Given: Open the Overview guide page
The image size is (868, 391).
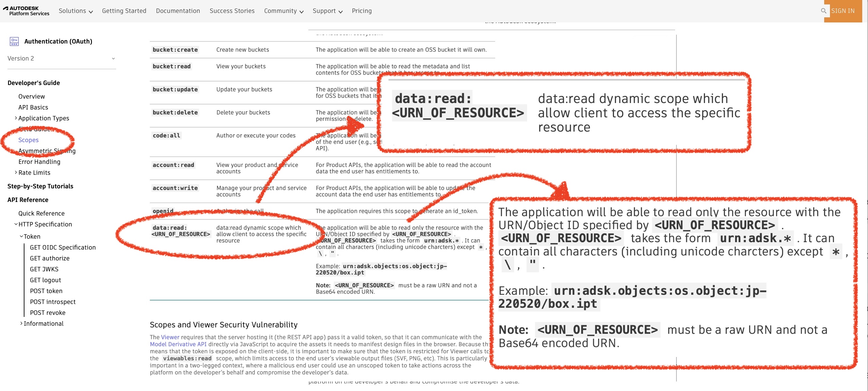Looking at the screenshot, I should tap(32, 97).
